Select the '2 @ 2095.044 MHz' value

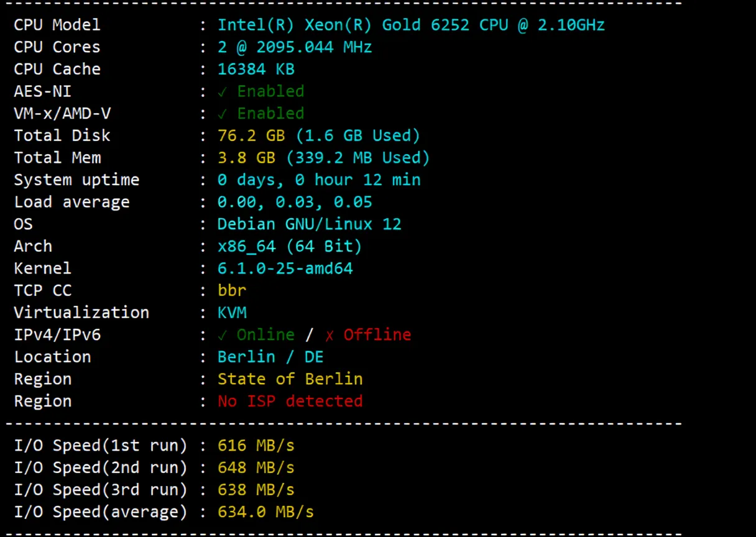295,47
